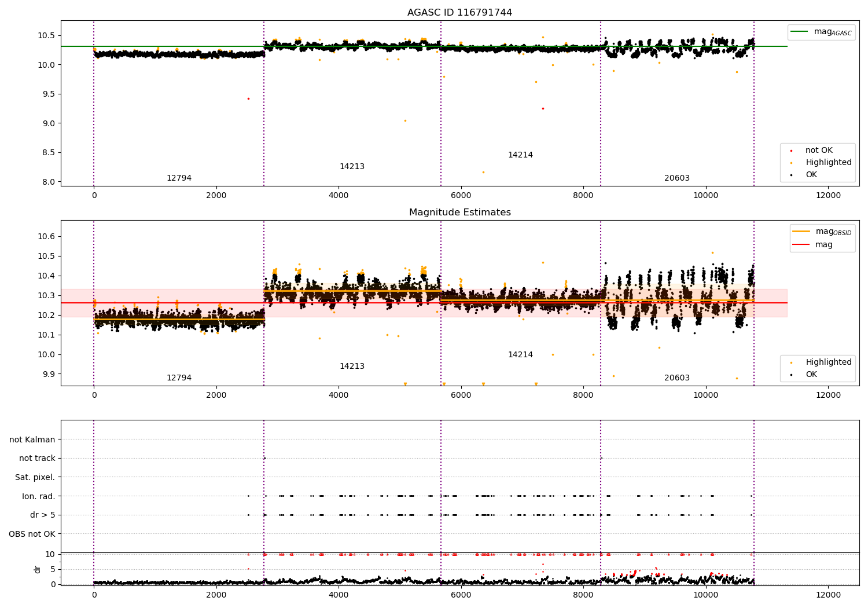Click OBSID label 14213 in top plot
Viewport: 868px width, 608px height.
[x=352, y=167]
